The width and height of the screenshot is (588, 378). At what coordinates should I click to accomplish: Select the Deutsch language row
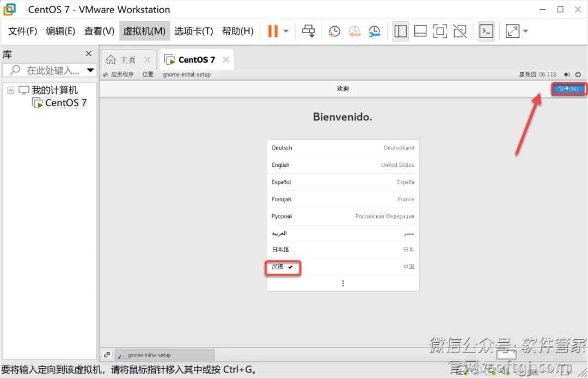coord(343,148)
